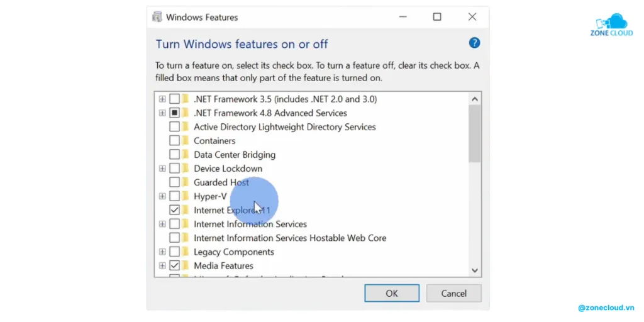The image size is (644, 322).
Task: Click the folder icon beside Device Lockdown
Action: [x=186, y=169]
